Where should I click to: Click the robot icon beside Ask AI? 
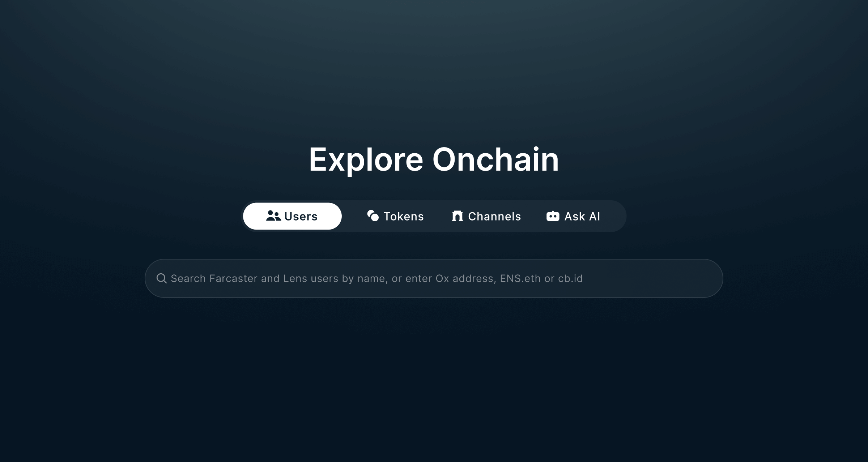[553, 216]
